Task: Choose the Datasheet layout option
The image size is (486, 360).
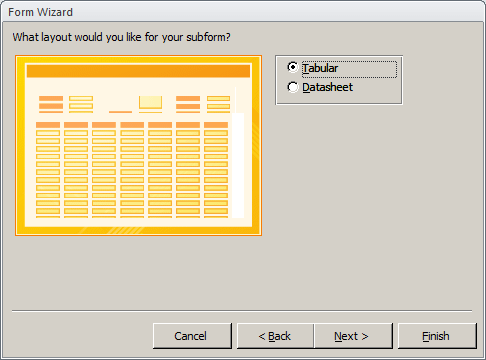Action: click(293, 87)
